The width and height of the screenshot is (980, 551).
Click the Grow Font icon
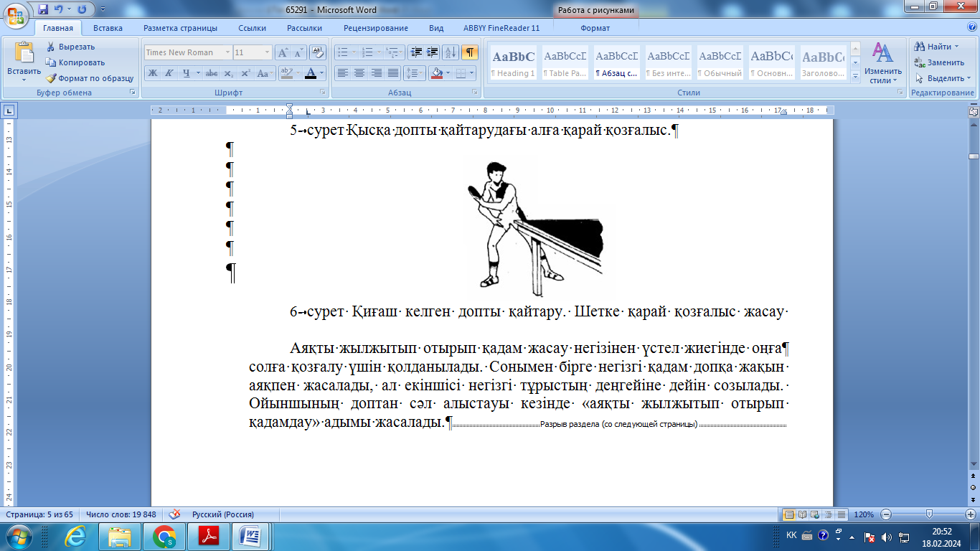pos(283,52)
